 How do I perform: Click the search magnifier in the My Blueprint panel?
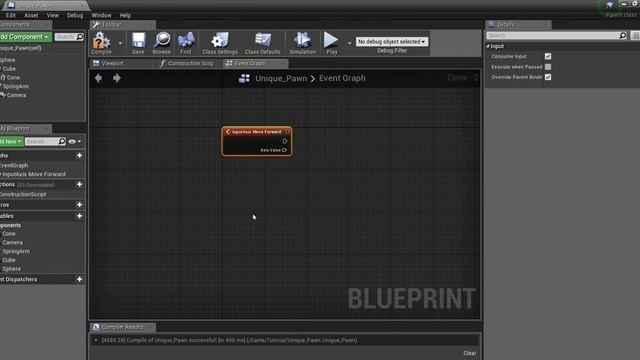(62, 141)
